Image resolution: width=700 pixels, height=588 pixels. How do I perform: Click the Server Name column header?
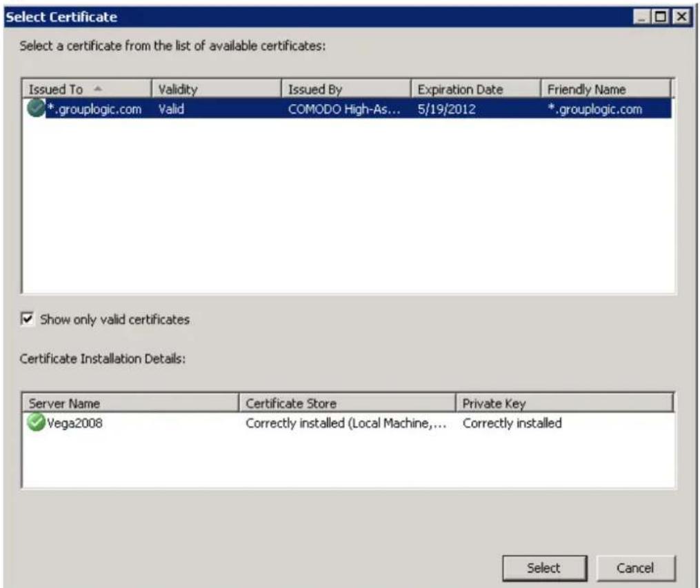130,403
